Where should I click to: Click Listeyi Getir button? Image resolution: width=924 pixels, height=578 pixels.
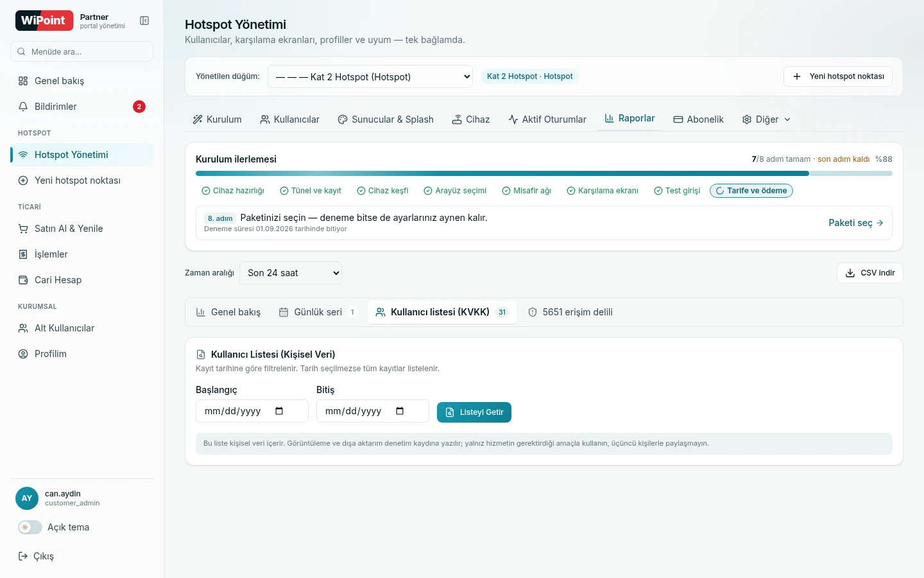474,412
